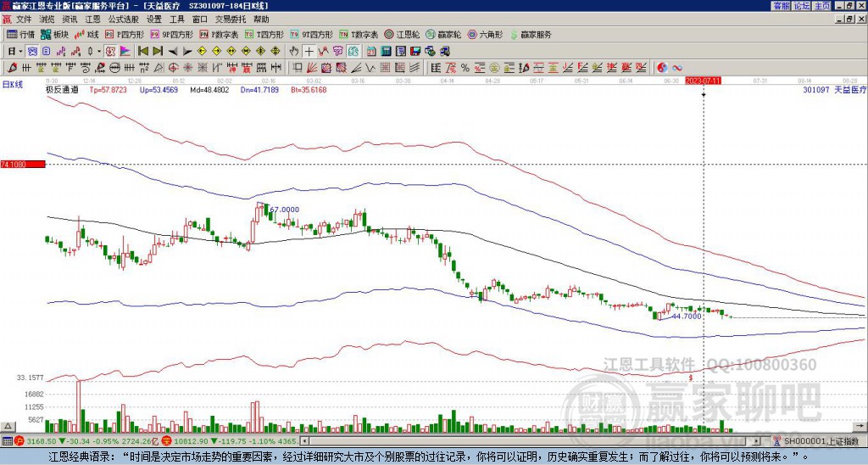Viewport: 868px width, 465px height.
Task: Open the 设置 menu
Action: coord(154,20)
